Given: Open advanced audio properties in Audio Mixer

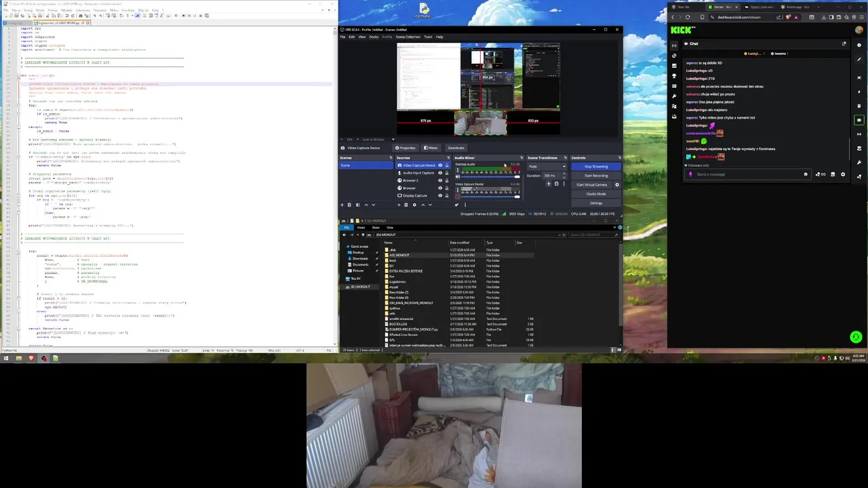Looking at the screenshot, I should point(456,205).
